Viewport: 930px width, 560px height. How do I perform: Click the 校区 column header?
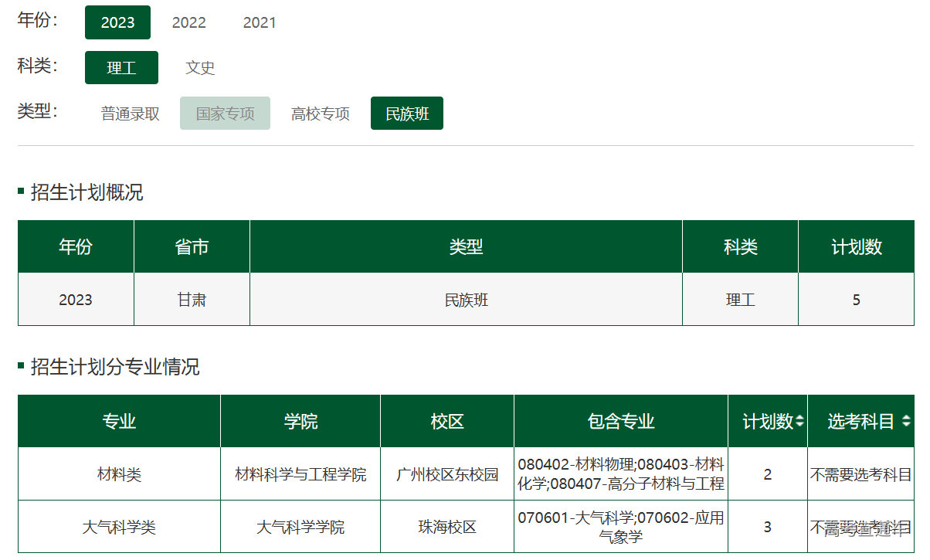tap(447, 422)
